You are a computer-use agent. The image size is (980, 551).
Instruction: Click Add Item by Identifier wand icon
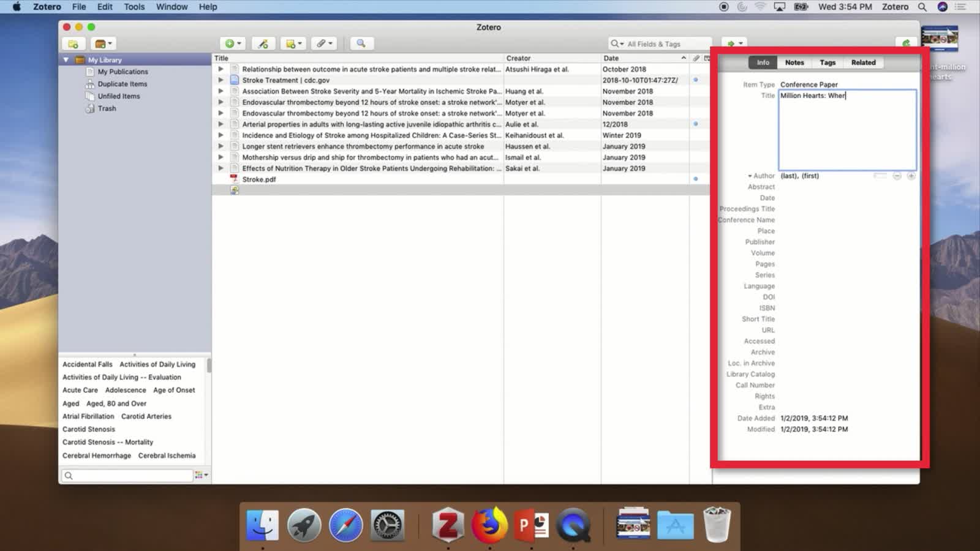click(263, 43)
